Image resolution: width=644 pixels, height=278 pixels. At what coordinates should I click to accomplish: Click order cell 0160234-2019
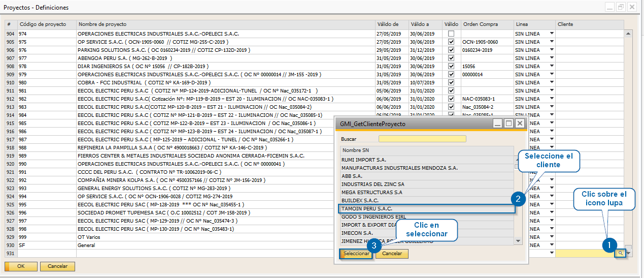[x=487, y=50]
